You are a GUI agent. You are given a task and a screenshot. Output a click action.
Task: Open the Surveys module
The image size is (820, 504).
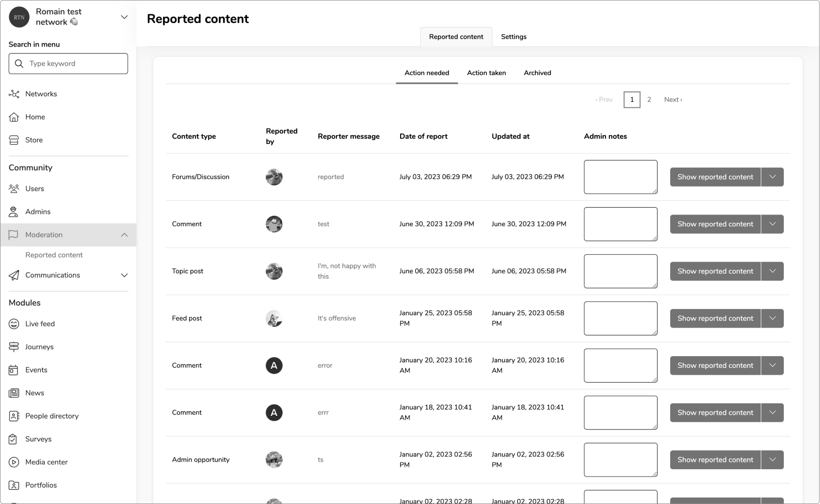[13, 439]
